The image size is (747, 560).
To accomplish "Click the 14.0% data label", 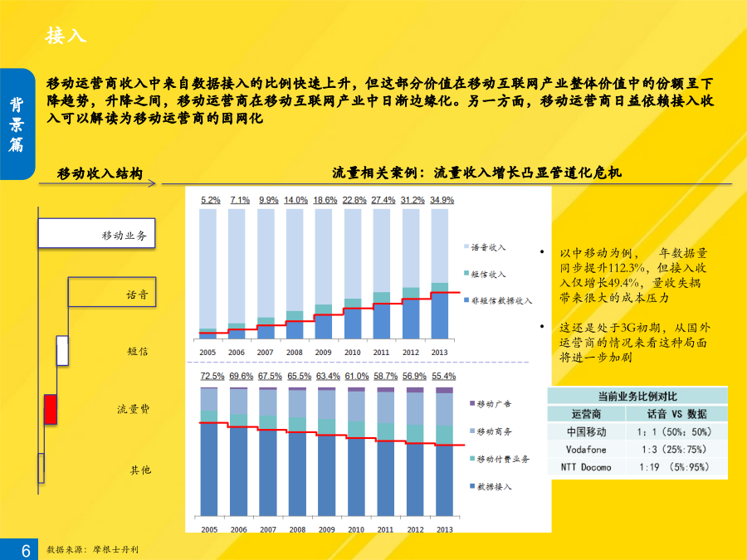I will pyautogui.click(x=295, y=200).
